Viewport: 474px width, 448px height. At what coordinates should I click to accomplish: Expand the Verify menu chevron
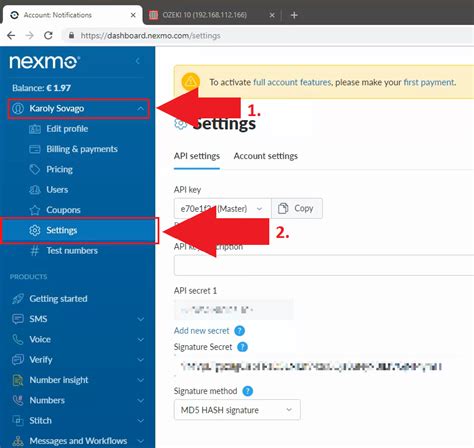point(141,360)
